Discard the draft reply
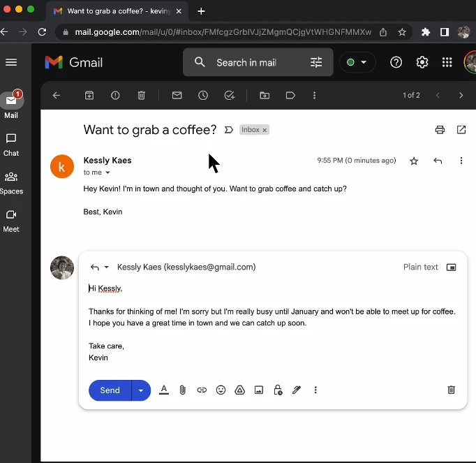The width and height of the screenshot is (476, 463). point(451,390)
